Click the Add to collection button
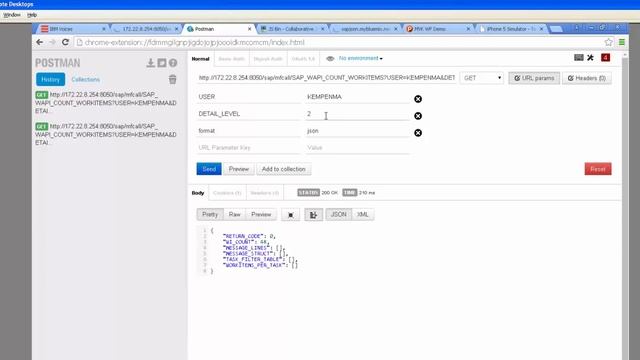 (x=284, y=169)
